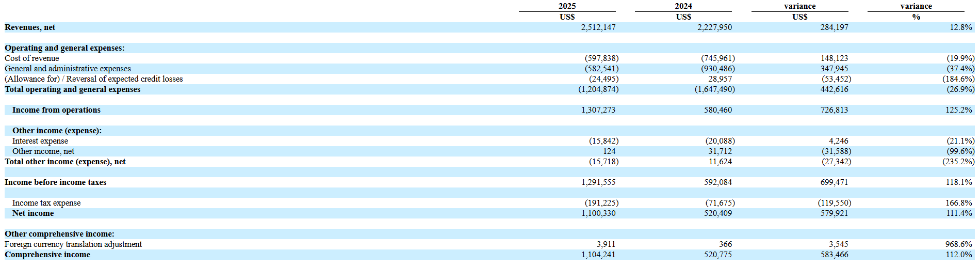
Task: Click the 2024 column header
Action: tap(683, 6)
